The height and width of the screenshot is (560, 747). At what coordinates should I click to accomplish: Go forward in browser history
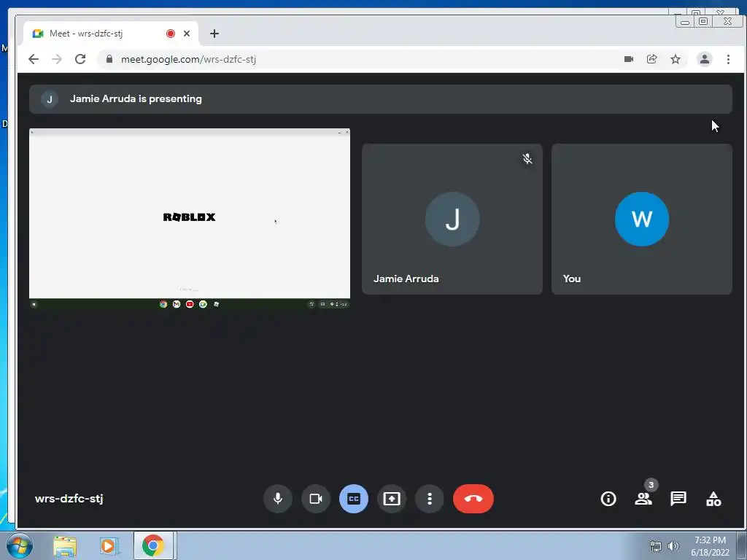pos(57,59)
